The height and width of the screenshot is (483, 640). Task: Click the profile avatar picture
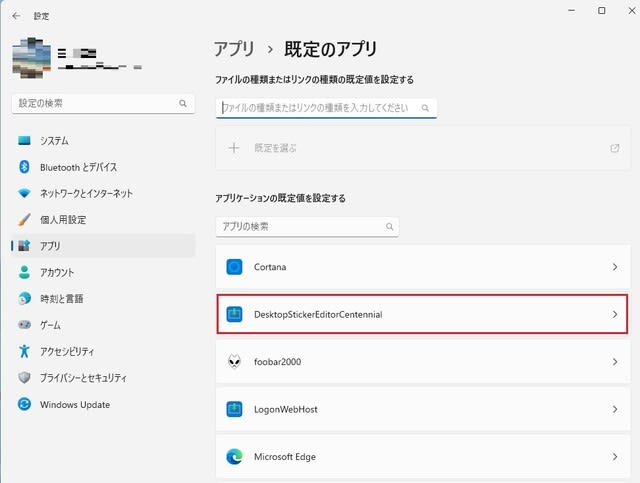tap(32, 58)
